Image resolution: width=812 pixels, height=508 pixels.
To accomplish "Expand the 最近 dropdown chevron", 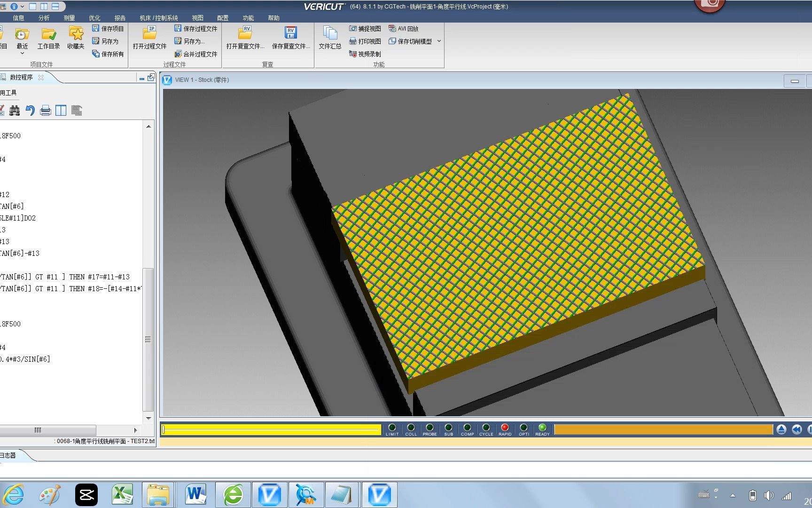I will tap(22, 53).
